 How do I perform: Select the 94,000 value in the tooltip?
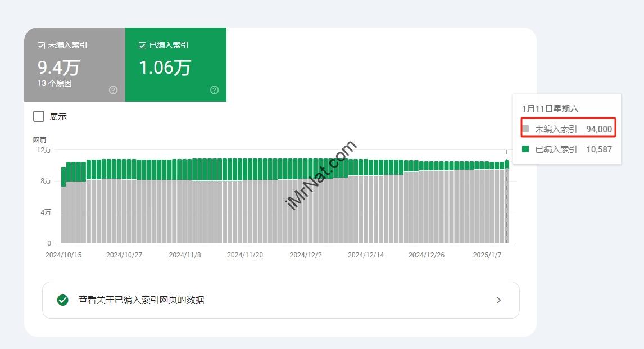[598, 129]
